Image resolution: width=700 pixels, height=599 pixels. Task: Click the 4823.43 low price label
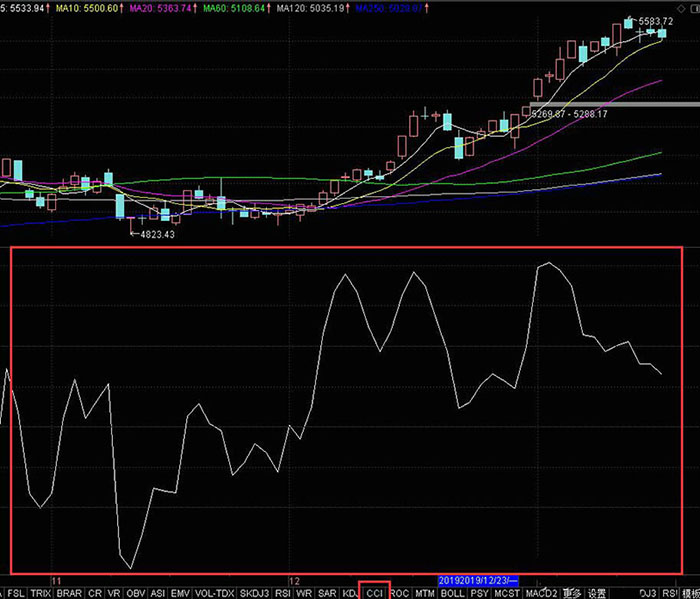(x=157, y=234)
